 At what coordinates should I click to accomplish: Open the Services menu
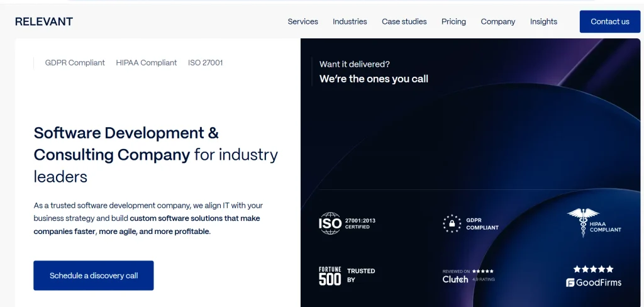(x=303, y=22)
